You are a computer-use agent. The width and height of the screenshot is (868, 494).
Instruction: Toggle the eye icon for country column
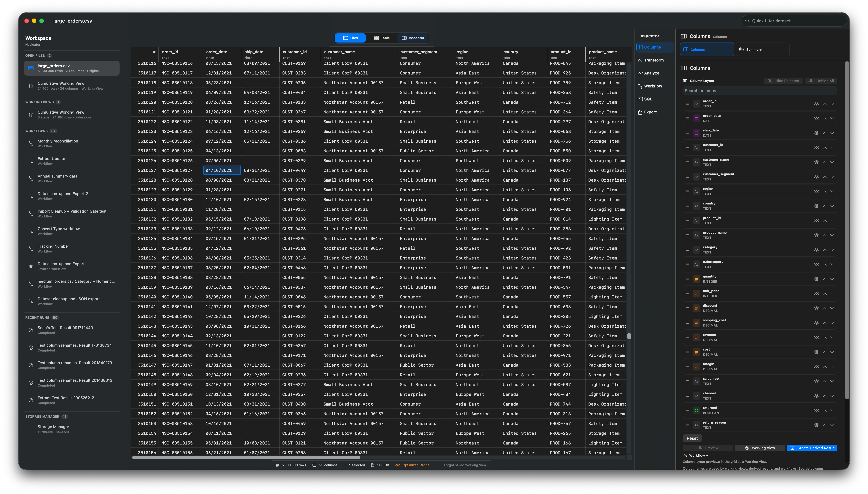(816, 206)
